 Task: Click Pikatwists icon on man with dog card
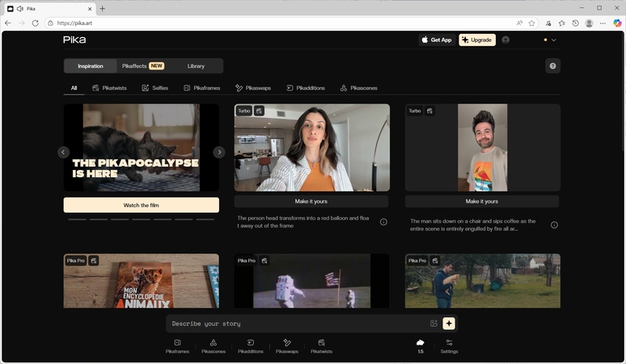click(x=435, y=260)
